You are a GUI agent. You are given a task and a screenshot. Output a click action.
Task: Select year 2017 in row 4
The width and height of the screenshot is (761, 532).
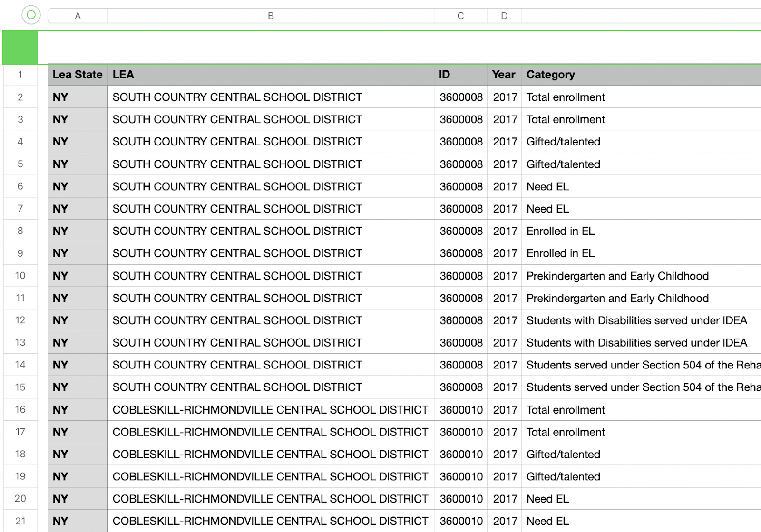[504, 142]
